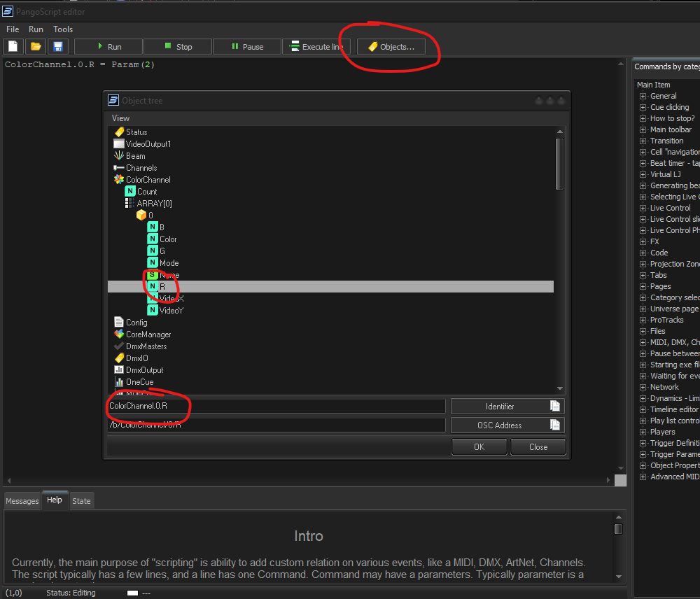
Task: Click the DmxMasters checkmark icon
Action: tap(119, 346)
